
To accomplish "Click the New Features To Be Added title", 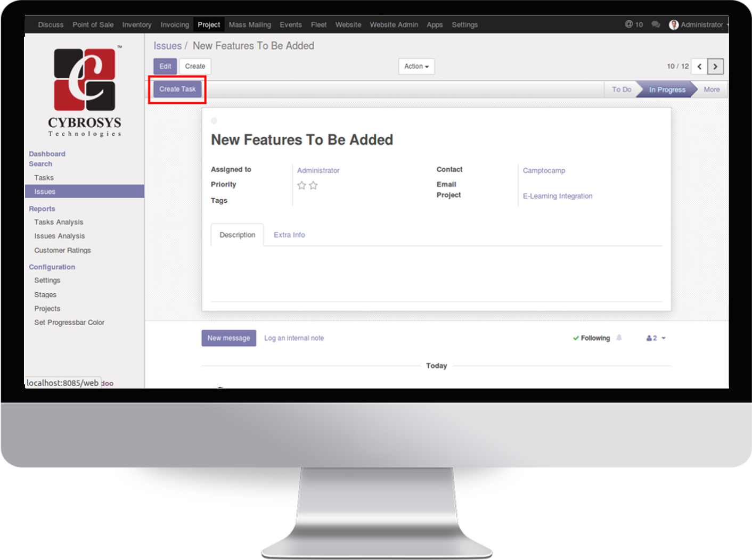I will click(x=302, y=139).
